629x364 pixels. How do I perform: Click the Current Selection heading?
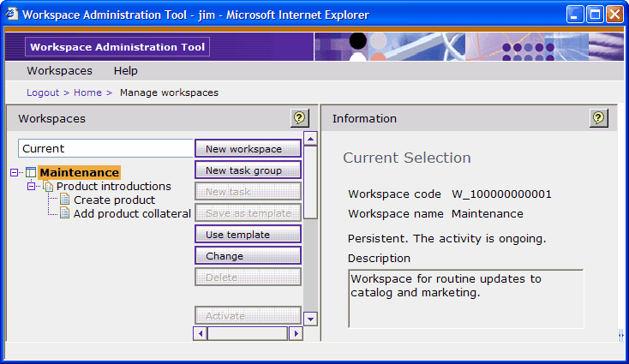407,158
